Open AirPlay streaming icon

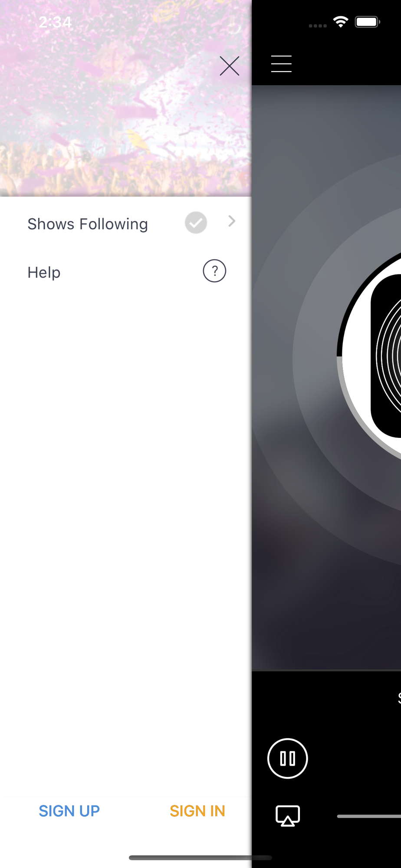coord(288,816)
